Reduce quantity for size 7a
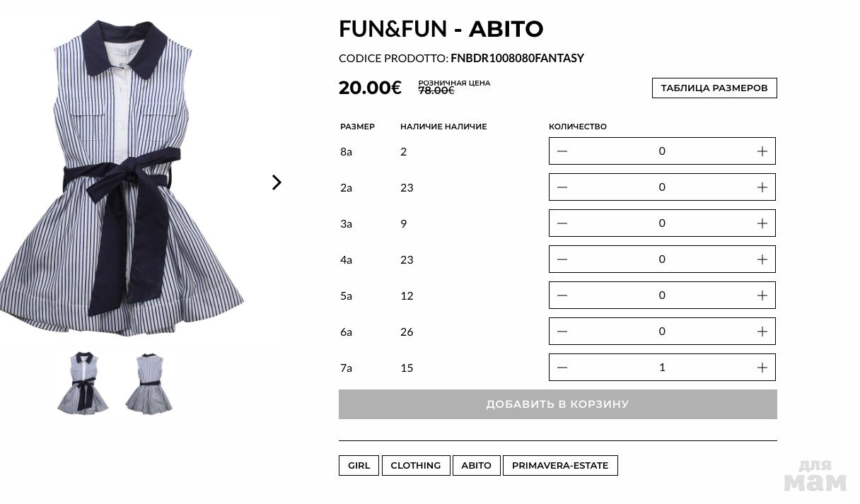This screenshot has width=860, height=504. point(562,368)
